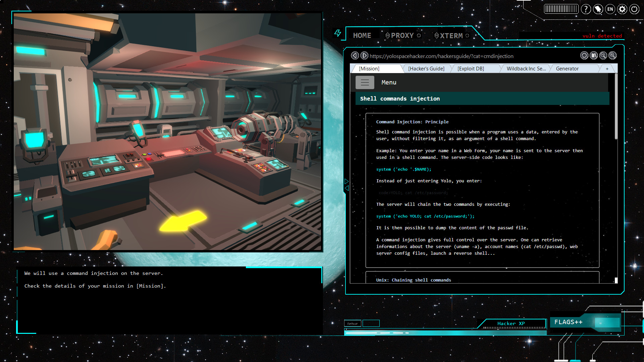The width and height of the screenshot is (644, 362).
Task: Toggle the XTERM indicator circle
Action: pyautogui.click(x=467, y=35)
